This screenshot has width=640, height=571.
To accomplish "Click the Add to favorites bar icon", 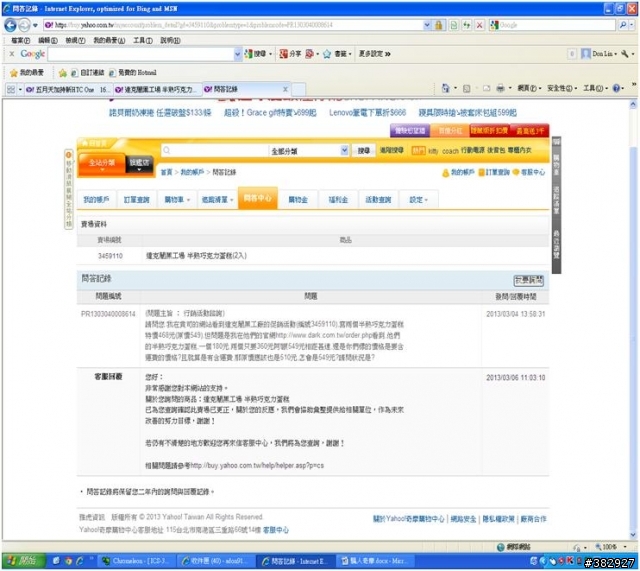I will coord(62,73).
